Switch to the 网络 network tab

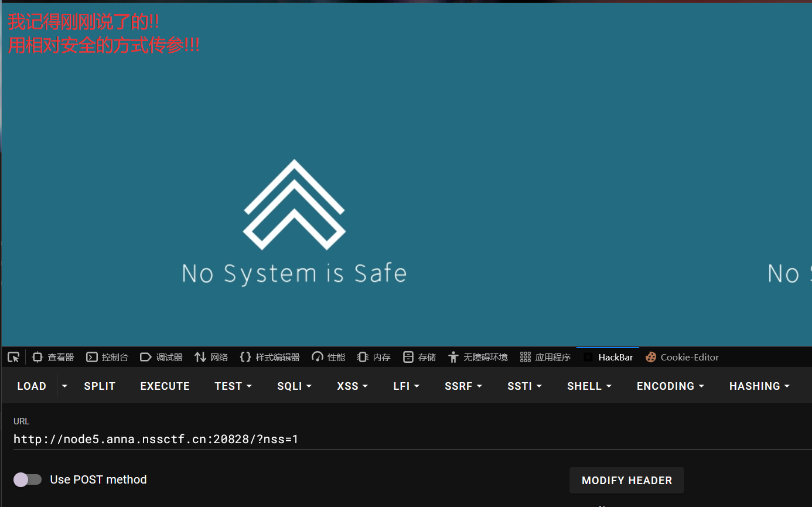pos(211,357)
